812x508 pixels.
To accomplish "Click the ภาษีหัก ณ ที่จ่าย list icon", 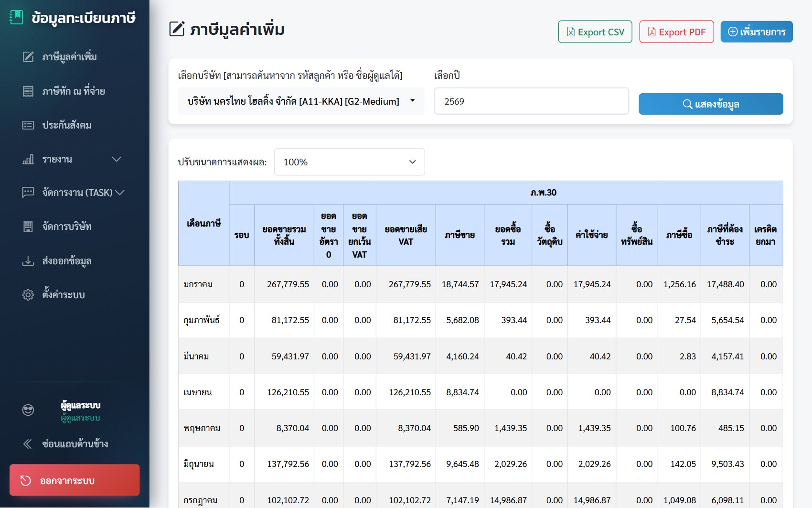I will 28,91.
